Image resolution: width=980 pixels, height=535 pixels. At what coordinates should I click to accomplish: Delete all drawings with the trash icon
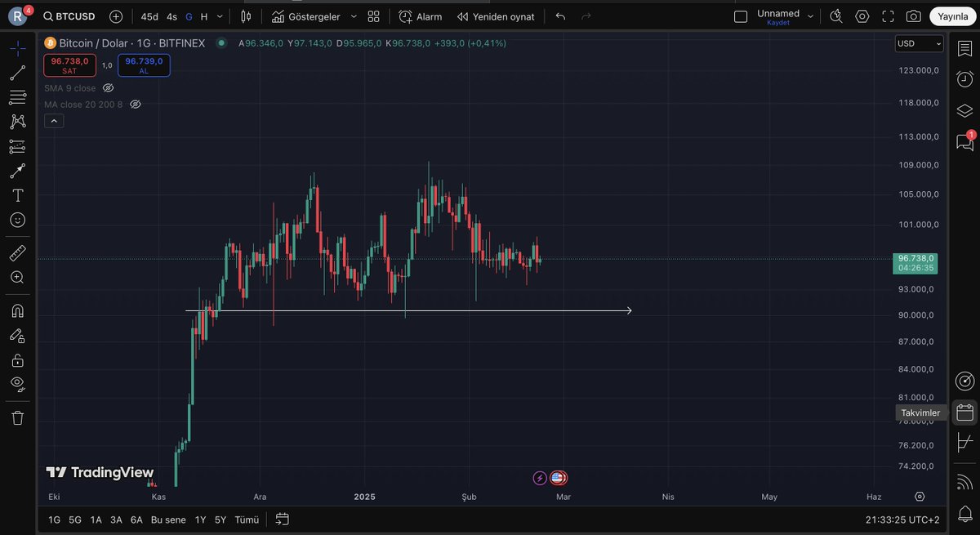17,417
